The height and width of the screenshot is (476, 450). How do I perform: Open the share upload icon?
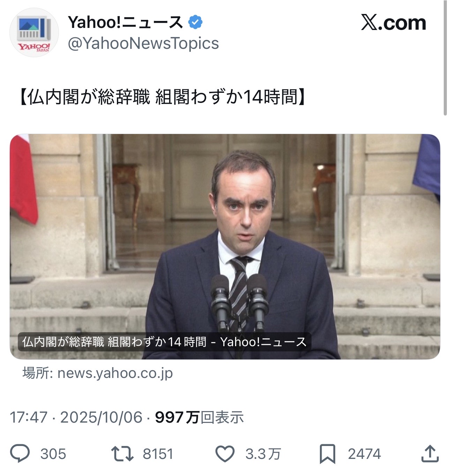pos(430,454)
